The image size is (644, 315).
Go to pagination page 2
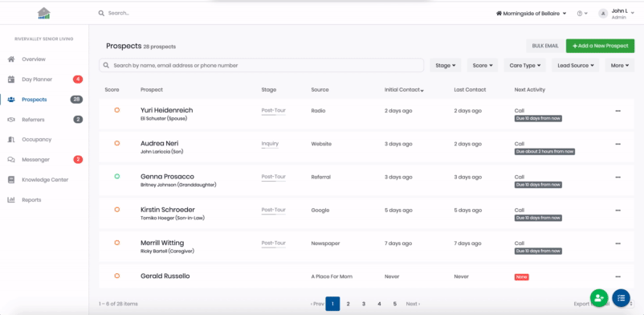click(348, 304)
